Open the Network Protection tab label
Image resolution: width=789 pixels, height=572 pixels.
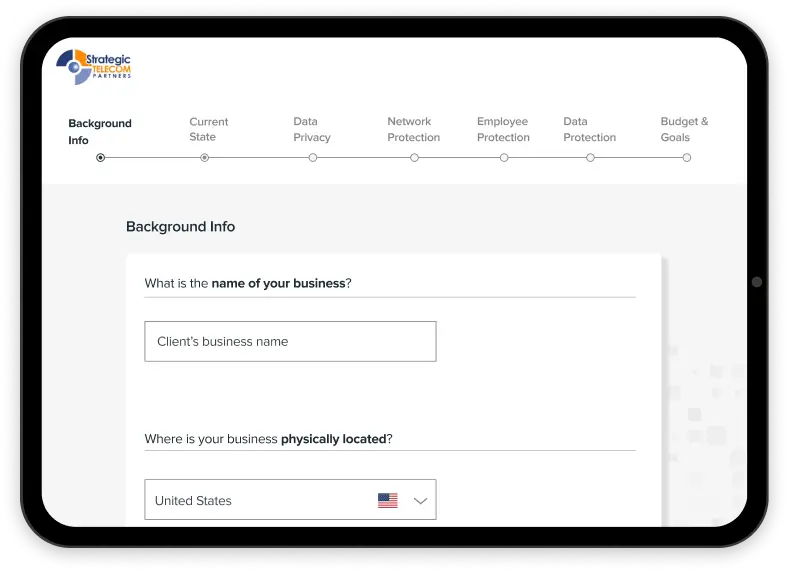click(413, 129)
